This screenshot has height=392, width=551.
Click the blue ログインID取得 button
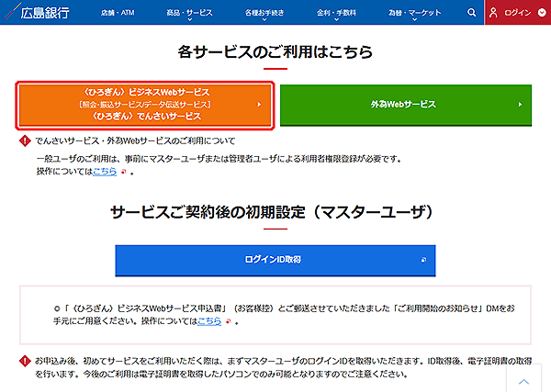point(275,261)
